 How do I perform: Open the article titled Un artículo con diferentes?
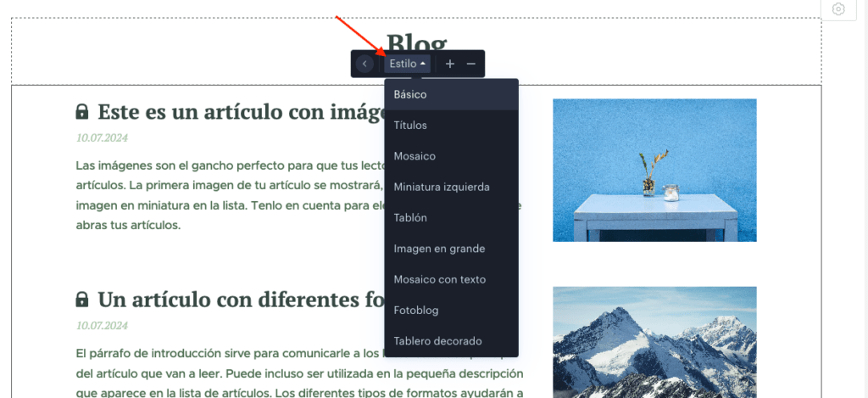[242, 300]
